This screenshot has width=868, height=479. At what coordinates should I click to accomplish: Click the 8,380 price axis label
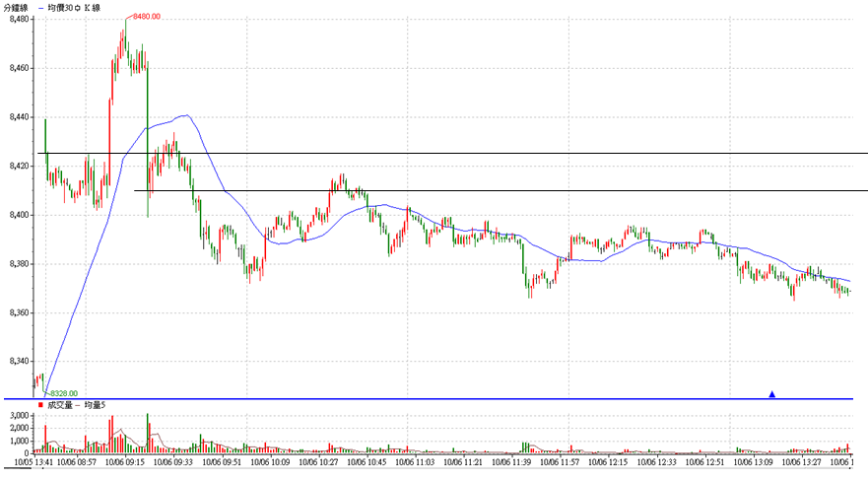[19, 264]
